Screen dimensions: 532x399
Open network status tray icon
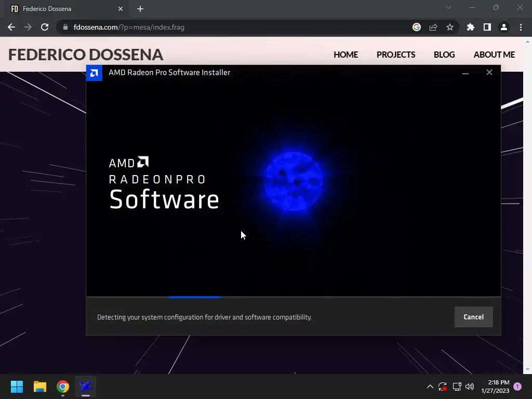(457, 387)
